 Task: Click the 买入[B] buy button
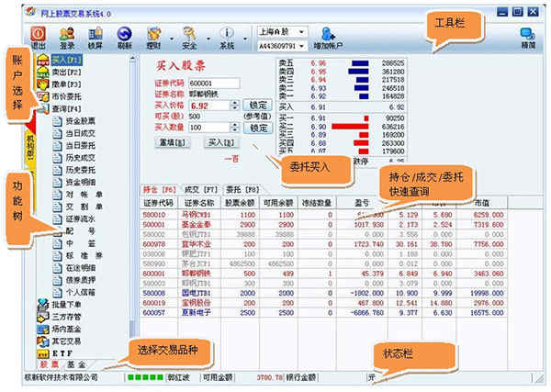pos(221,142)
